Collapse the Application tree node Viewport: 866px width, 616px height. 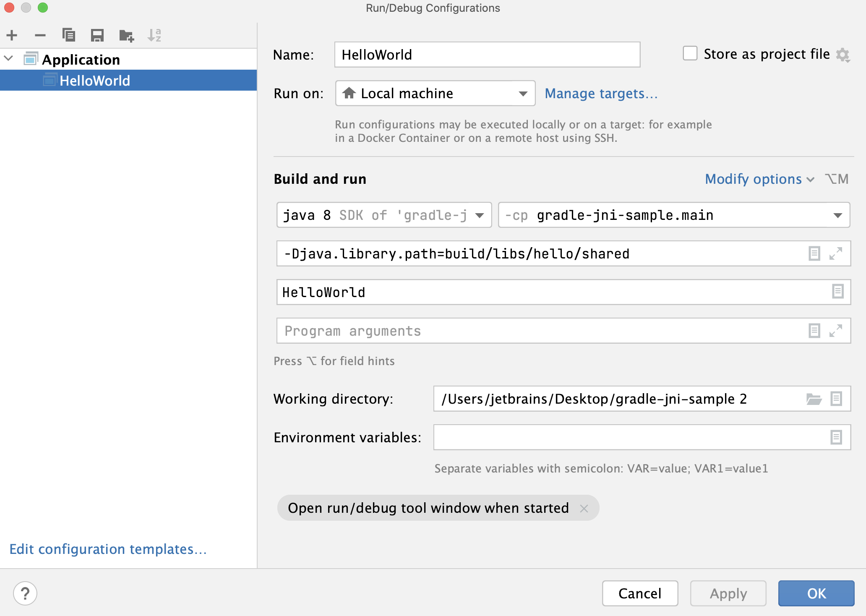pyautogui.click(x=8, y=59)
